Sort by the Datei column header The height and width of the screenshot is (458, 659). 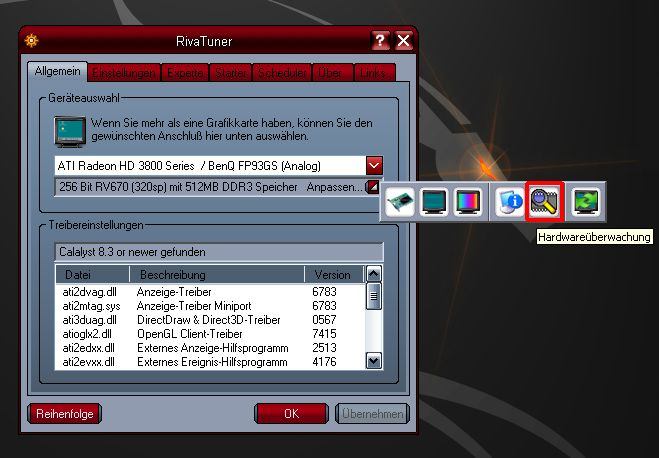pyautogui.click(x=92, y=274)
